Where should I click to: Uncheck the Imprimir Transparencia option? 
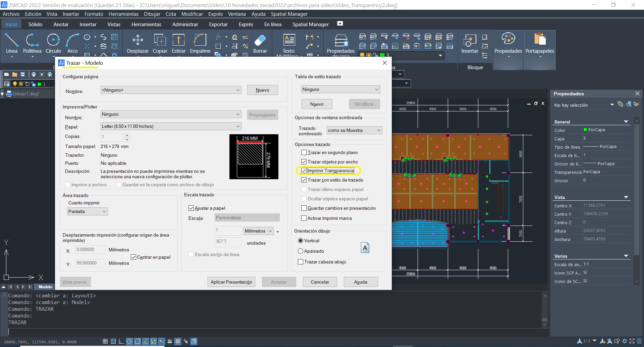tap(304, 170)
